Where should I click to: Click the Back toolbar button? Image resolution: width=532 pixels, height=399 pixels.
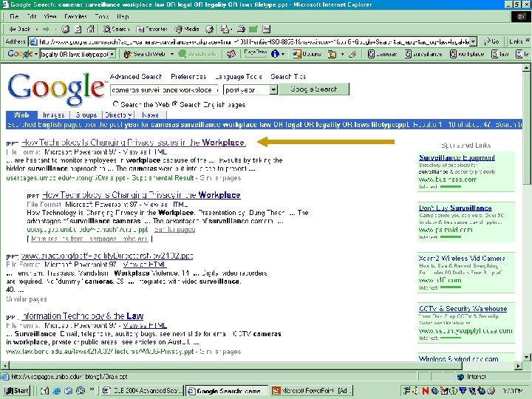click(x=20, y=29)
